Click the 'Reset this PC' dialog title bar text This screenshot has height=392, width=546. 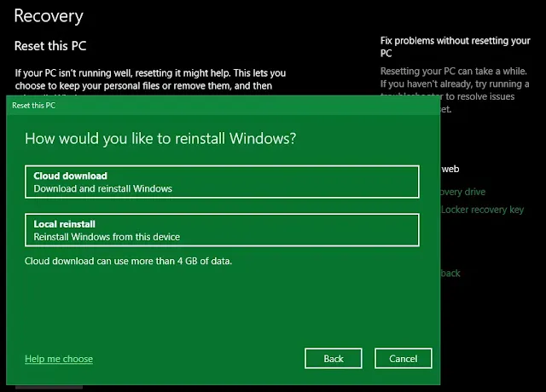point(34,106)
